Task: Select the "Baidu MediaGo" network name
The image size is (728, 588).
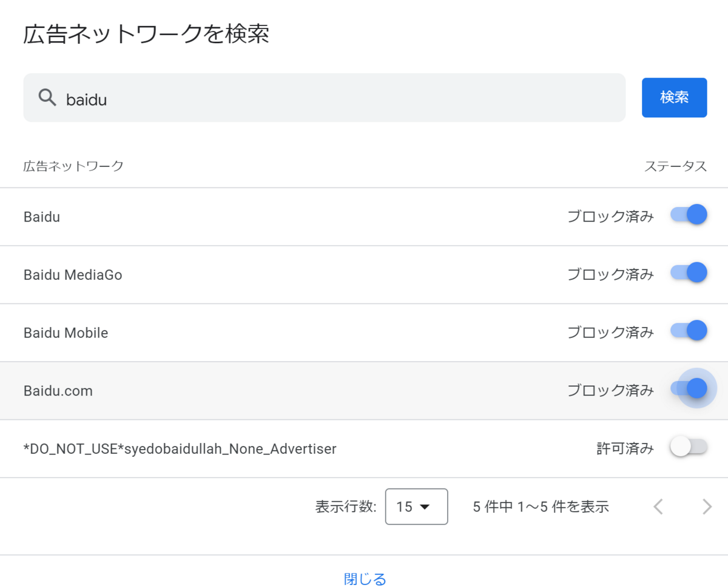Action: click(x=73, y=275)
